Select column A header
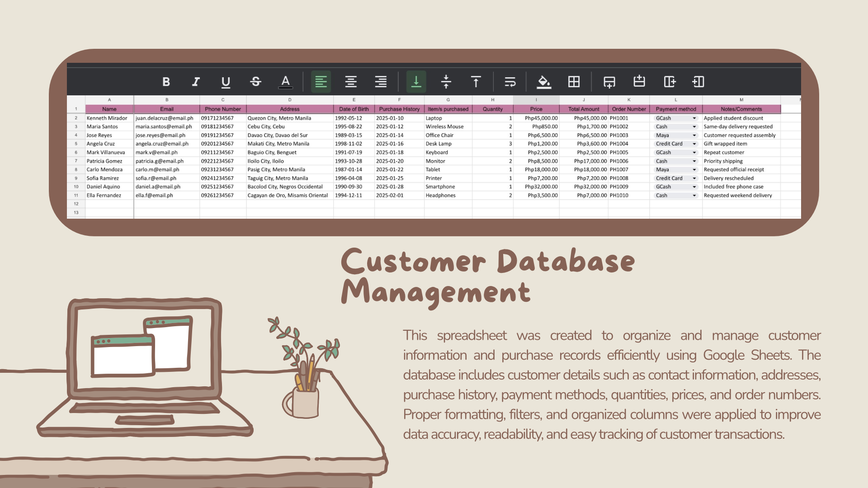The height and width of the screenshot is (488, 868). pyautogui.click(x=109, y=100)
